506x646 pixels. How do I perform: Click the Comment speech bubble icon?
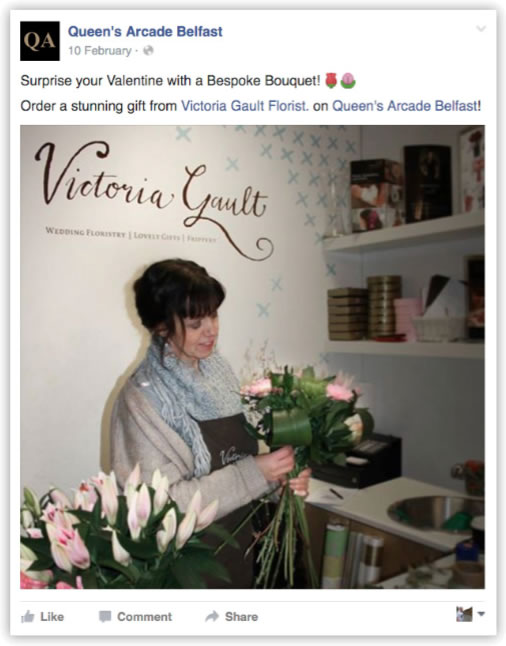pyautogui.click(x=105, y=617)
